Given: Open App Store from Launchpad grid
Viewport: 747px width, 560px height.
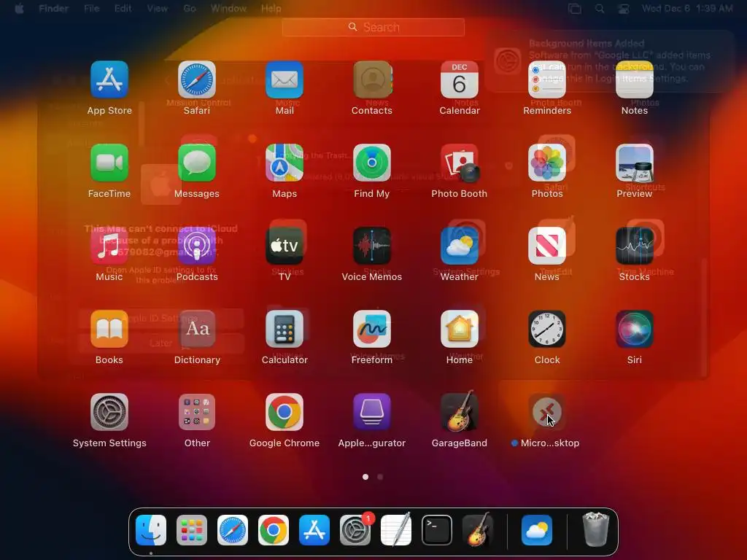Looking at the screenshot, I should [x=109, y=79].
